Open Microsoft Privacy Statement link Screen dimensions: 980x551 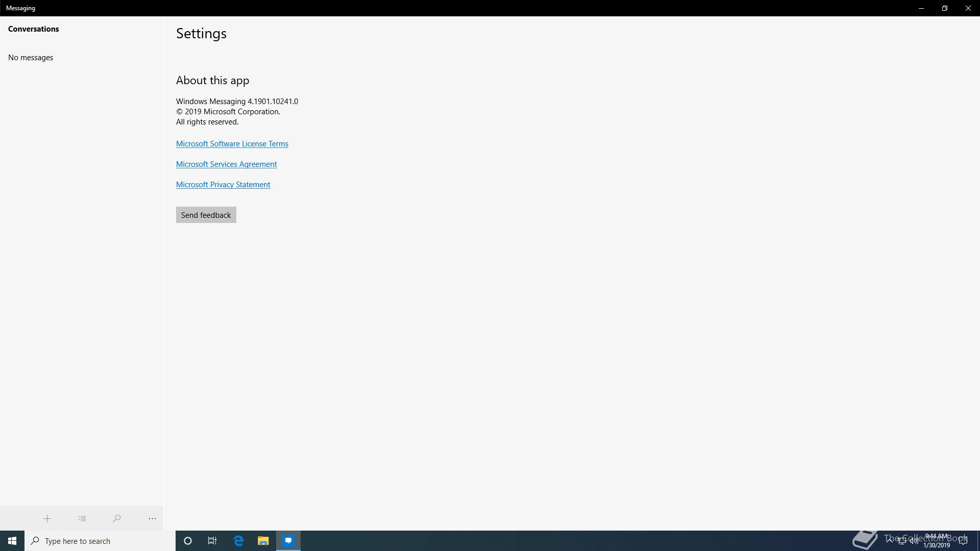(223, 185)
